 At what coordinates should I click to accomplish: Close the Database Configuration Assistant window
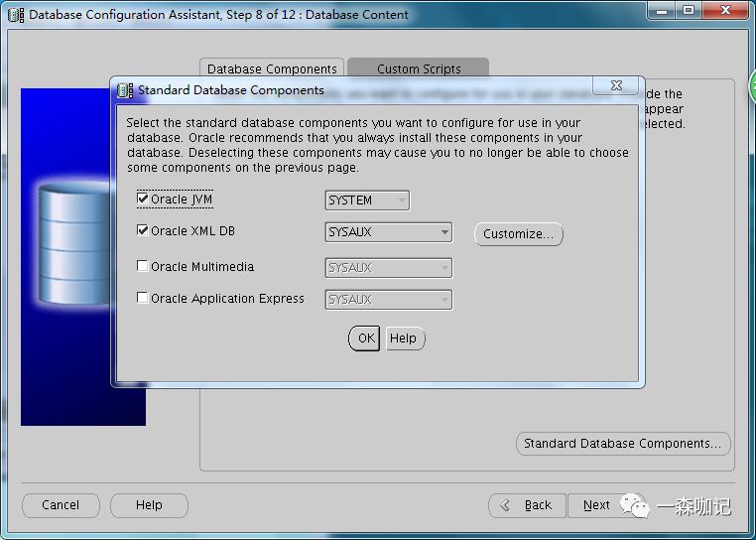click(725, 10)
